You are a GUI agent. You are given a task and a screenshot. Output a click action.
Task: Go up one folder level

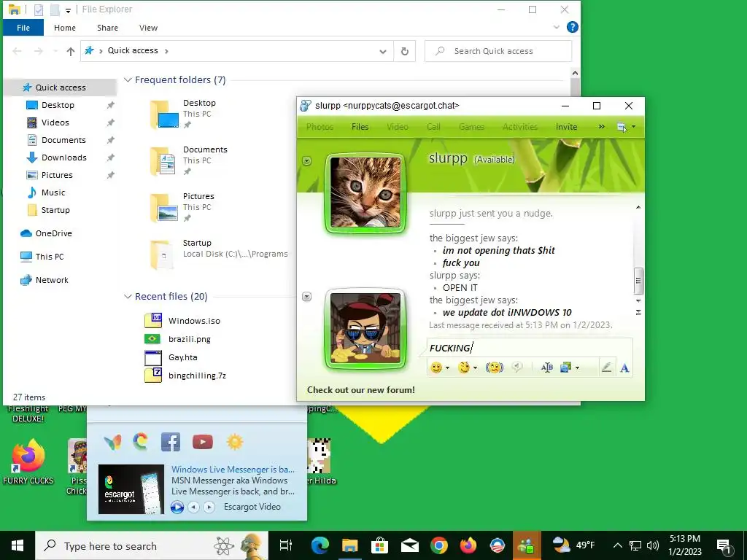tap(71, 51)
